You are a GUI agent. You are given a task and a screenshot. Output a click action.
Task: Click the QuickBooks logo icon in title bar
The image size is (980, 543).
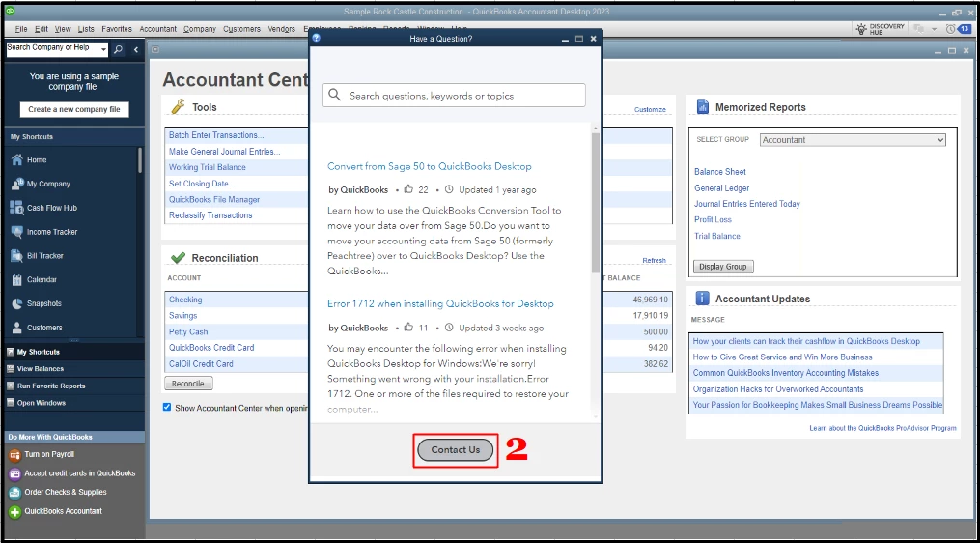[x=10, y=11]
